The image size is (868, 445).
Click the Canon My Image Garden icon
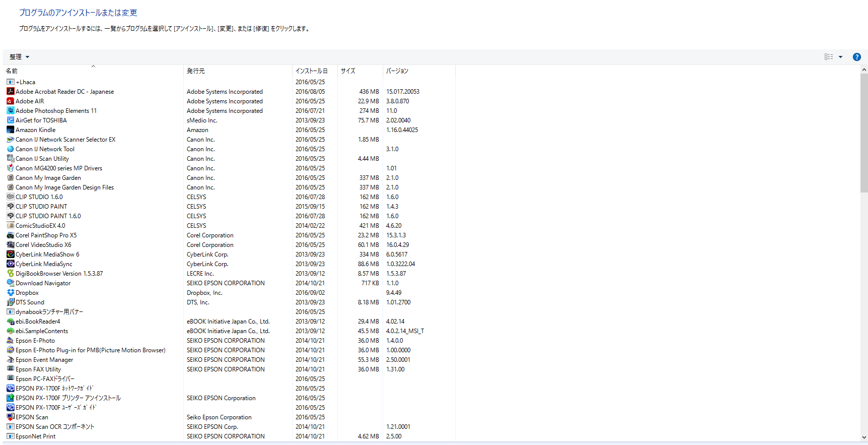10,177
